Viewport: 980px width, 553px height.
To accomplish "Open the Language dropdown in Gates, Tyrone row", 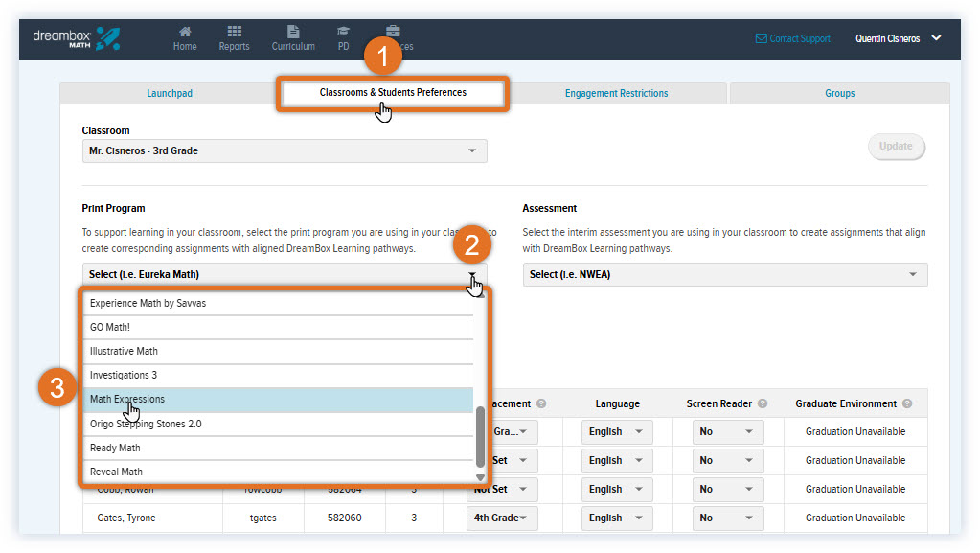I will (x=617, y=518).
